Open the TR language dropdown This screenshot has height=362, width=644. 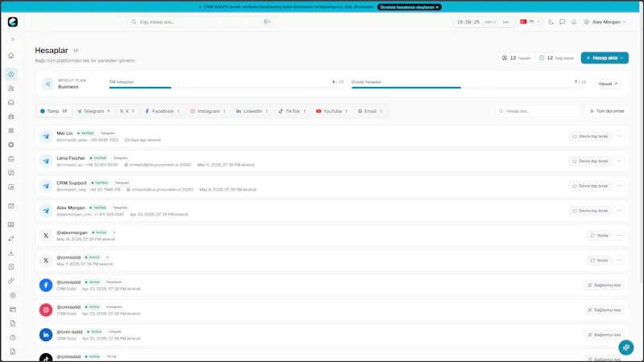(x=530, y=22)
